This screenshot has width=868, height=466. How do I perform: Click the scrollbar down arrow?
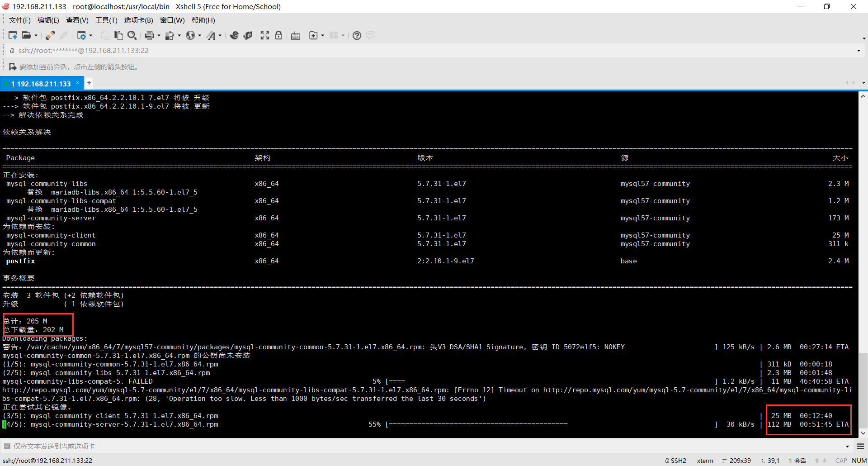[863, 433]
